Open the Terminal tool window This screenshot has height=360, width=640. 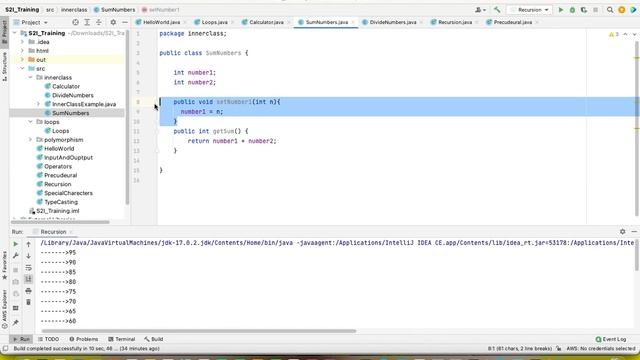(121, 339)
